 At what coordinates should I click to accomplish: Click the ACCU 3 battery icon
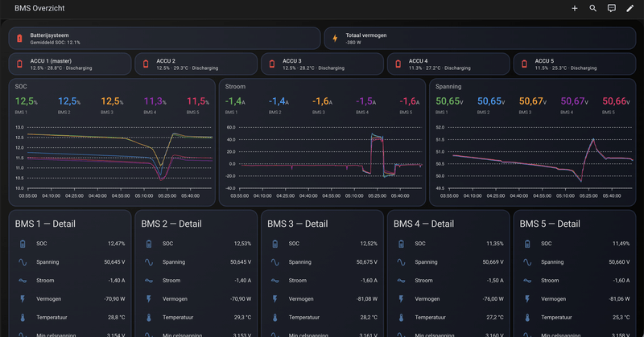click(272, 64)
